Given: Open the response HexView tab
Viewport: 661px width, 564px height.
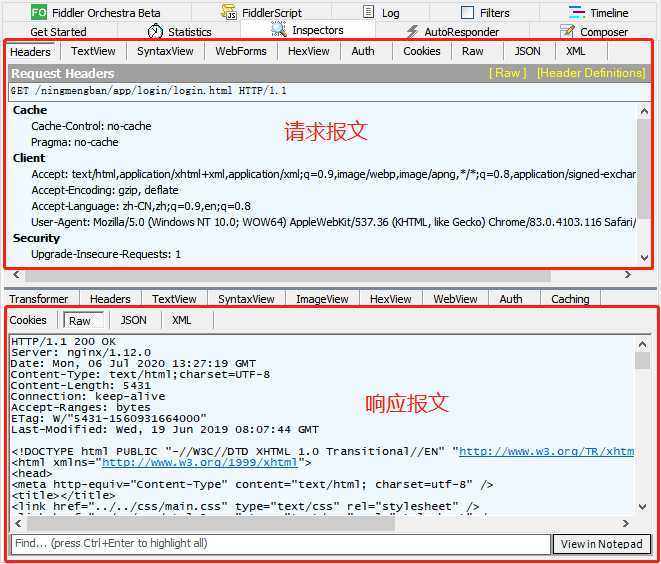Looking at the screenshot, I should 390,299.
